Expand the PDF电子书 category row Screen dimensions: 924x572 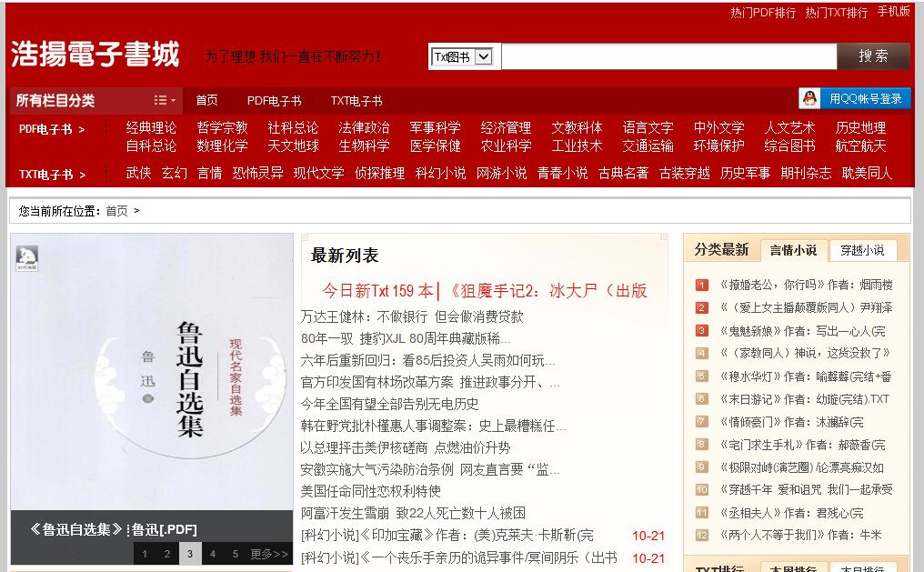click(x=52, y=129)
